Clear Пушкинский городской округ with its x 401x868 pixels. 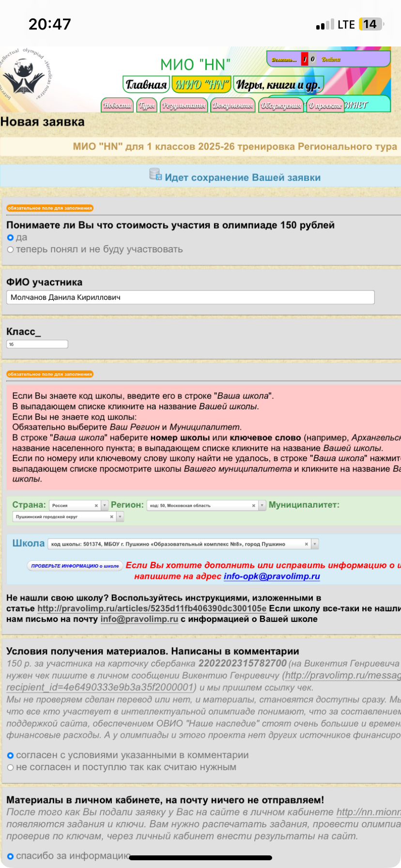[x=111, y=517]
